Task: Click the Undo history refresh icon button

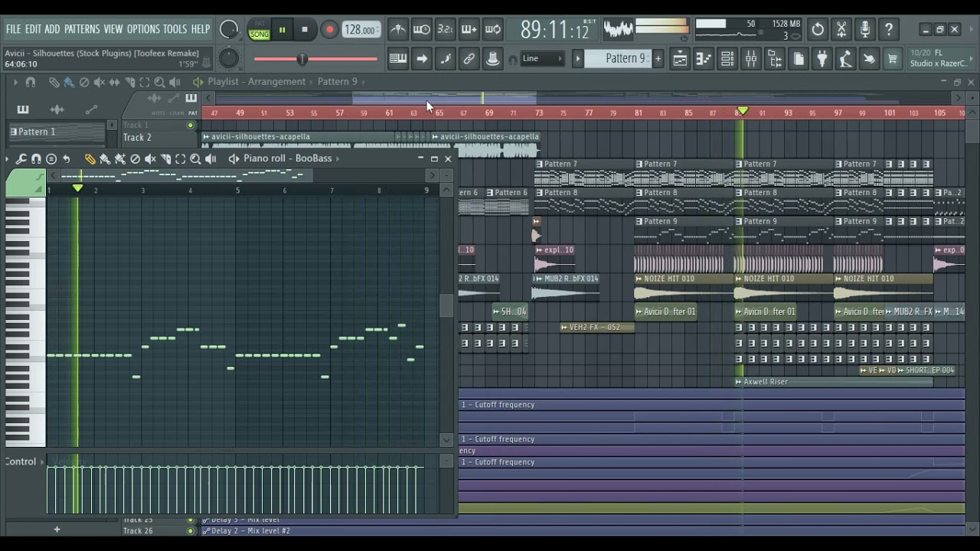Action: coord(818,30)
